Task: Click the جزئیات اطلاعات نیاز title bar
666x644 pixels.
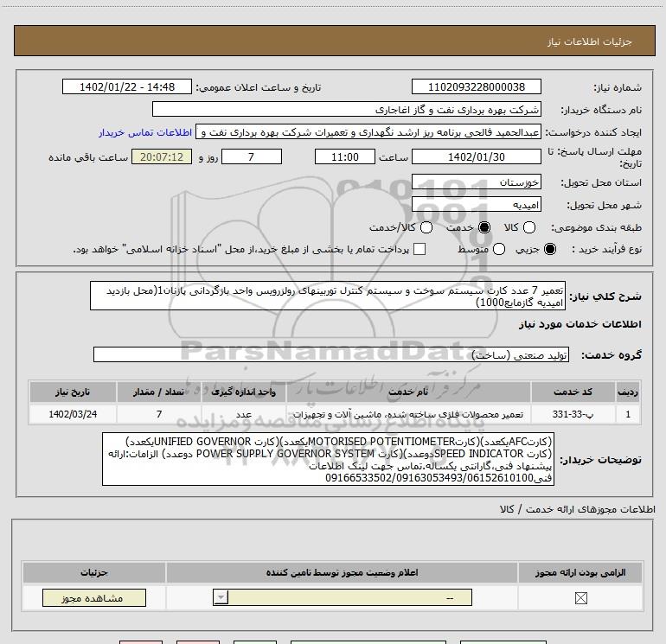Action: click(334, 41)
